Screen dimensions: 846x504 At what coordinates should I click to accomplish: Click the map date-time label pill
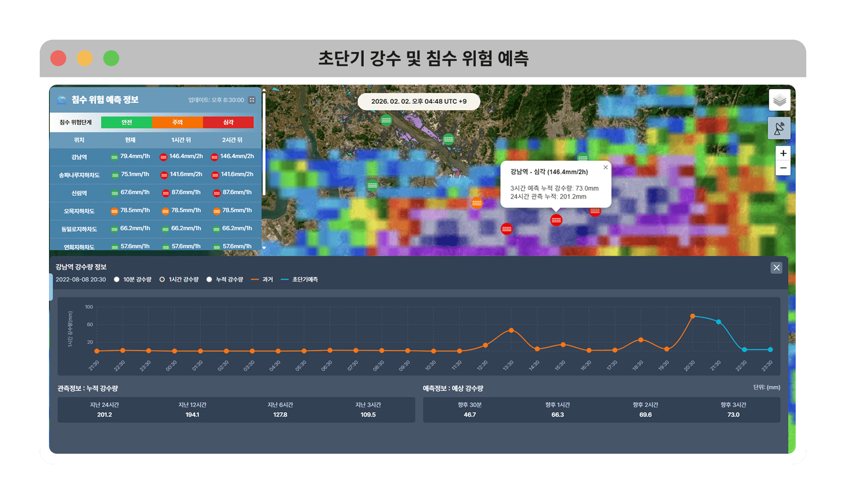(x=418, y=101)
